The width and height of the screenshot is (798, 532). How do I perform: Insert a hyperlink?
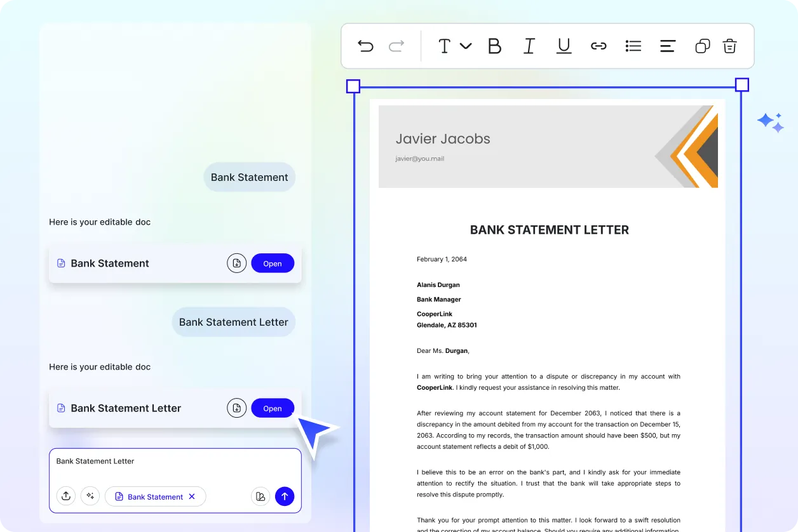click(x=598, y=46)
